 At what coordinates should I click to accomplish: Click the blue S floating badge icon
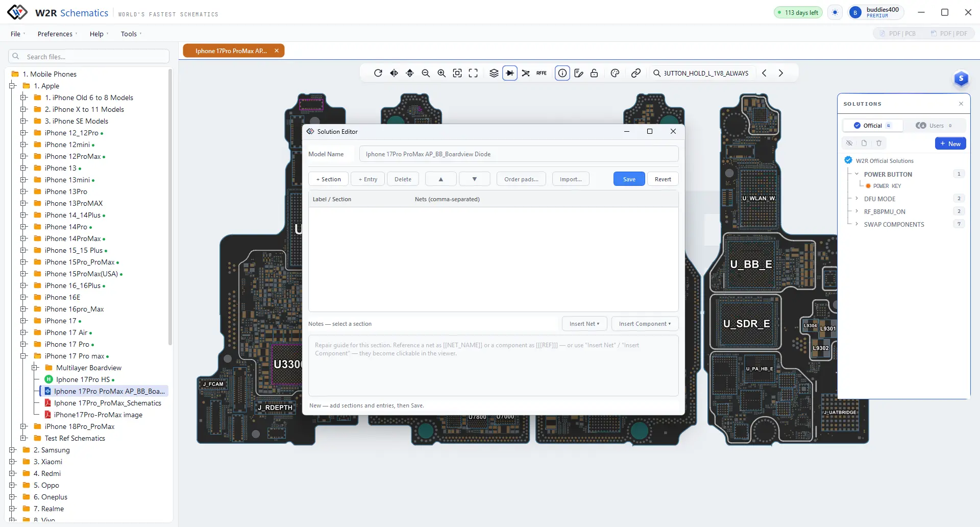click(961, 79)
